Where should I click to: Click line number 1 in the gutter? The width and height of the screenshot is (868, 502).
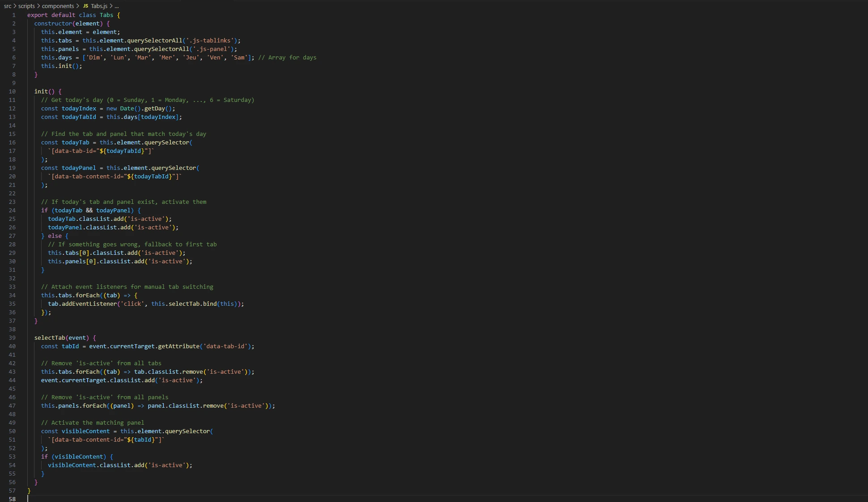point(13,15)
